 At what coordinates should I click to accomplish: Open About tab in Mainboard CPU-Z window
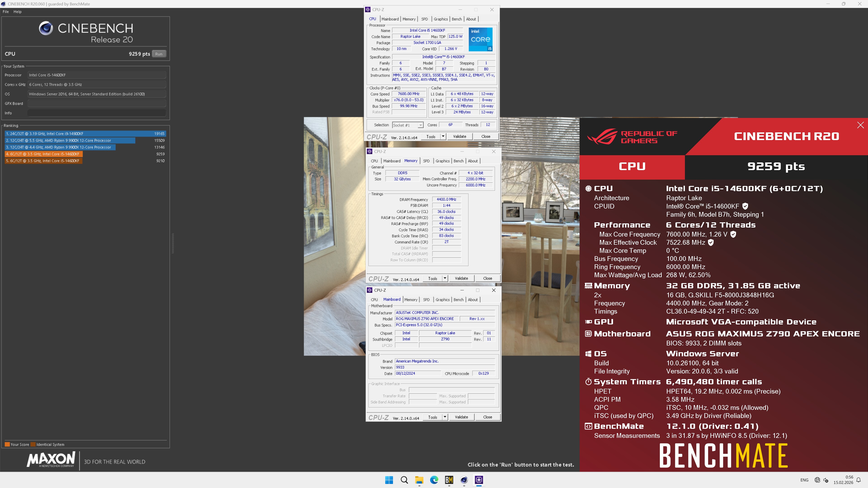pyautogui.click(x=473, y=300)
